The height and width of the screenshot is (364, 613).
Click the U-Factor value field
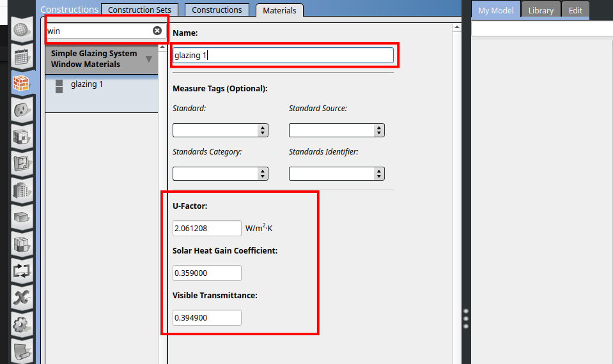(x=207, y=228)
